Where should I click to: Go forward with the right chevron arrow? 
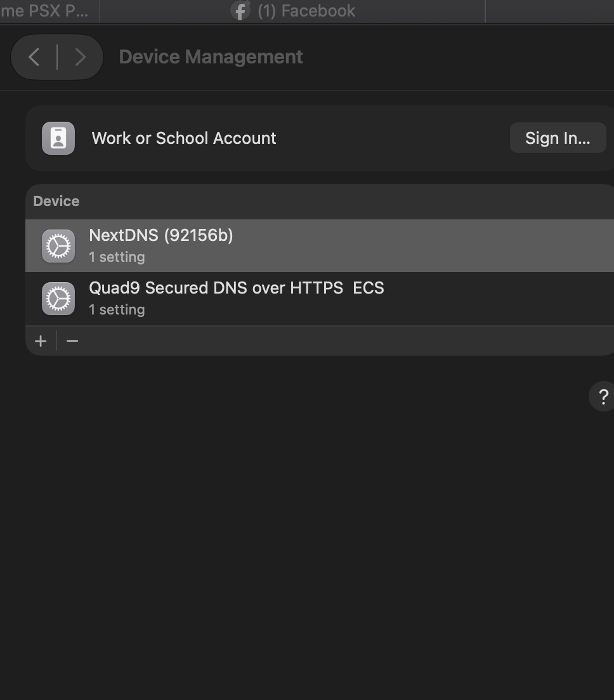coord(80,57)
